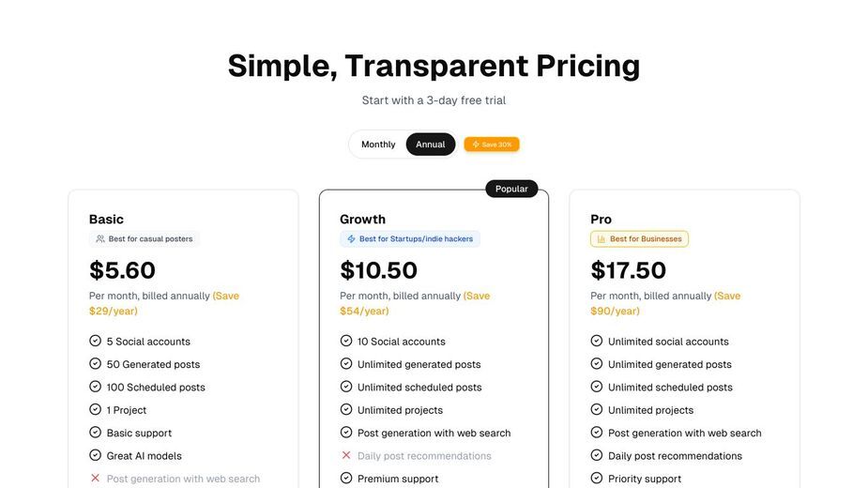The image size is (868, 488).
Task: Click the Best for casual posters tag
Action: (144, 238)
